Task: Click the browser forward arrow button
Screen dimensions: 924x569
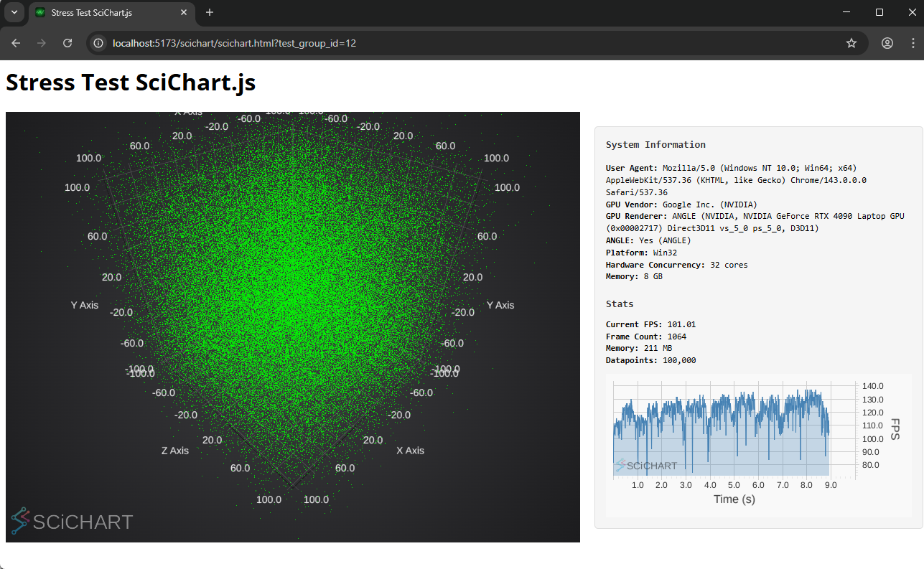Action: pos(42,43)
